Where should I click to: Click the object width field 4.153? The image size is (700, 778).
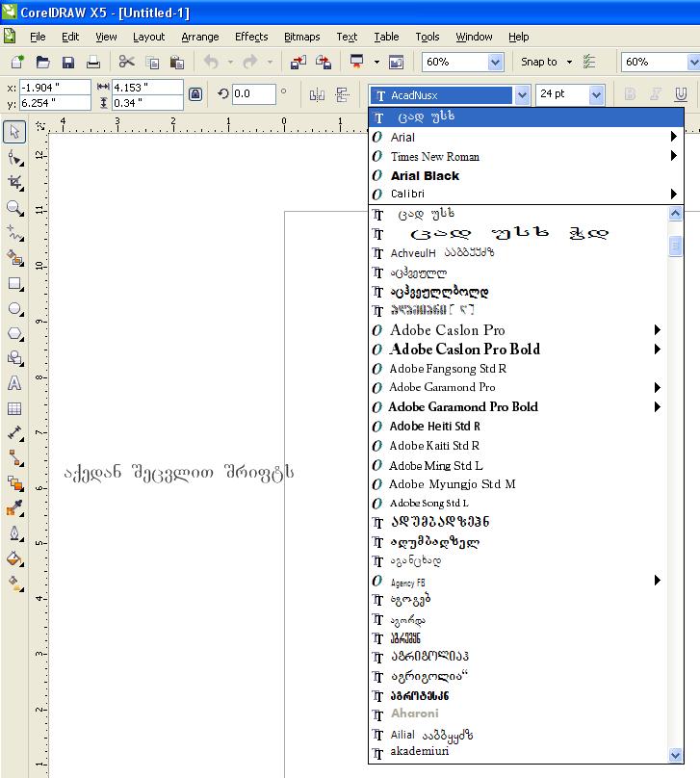tap(147, 88)
